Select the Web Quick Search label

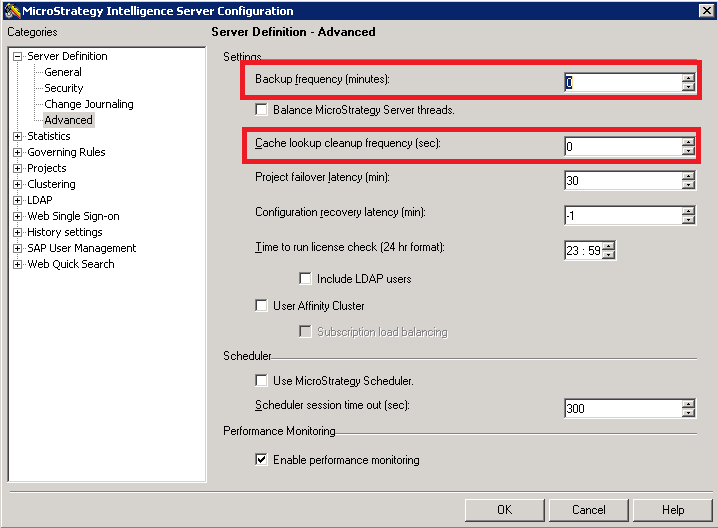71,265
